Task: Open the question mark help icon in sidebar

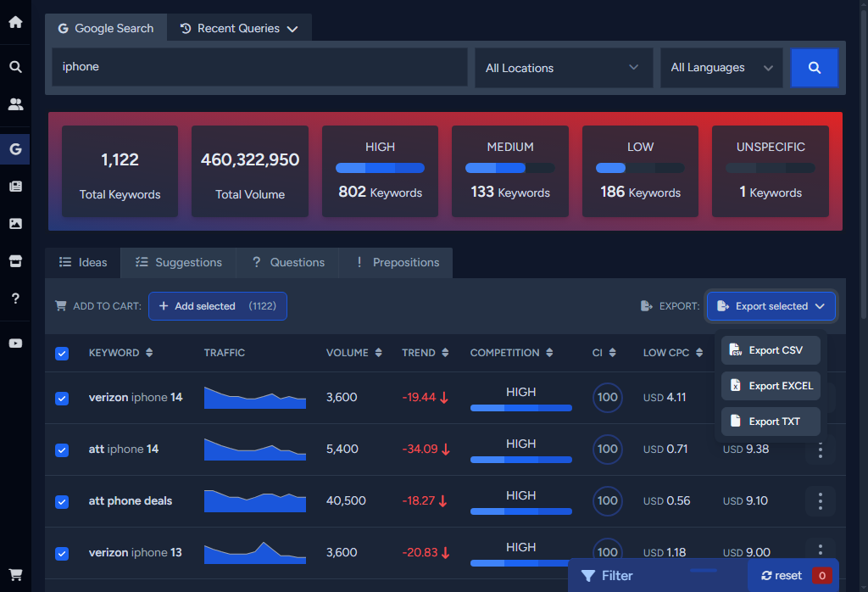Action: [x=15, y=299]
